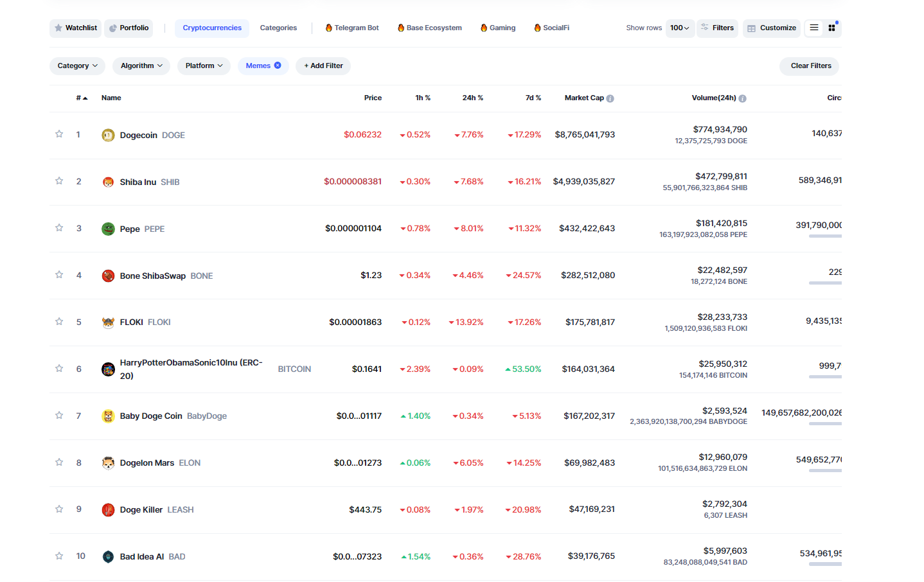Switch to grid view icon

[x=832, y=28]
